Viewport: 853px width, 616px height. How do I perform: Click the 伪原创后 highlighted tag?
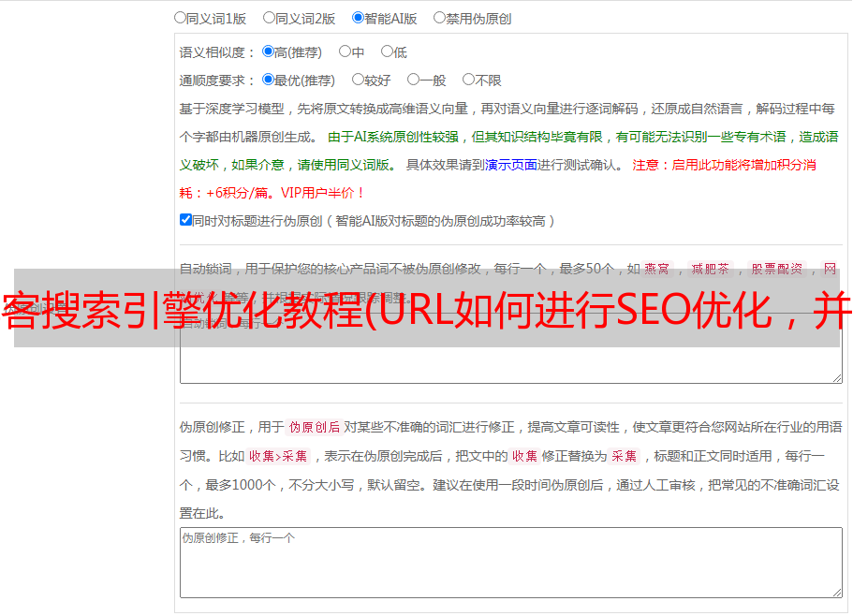[315, 427]
